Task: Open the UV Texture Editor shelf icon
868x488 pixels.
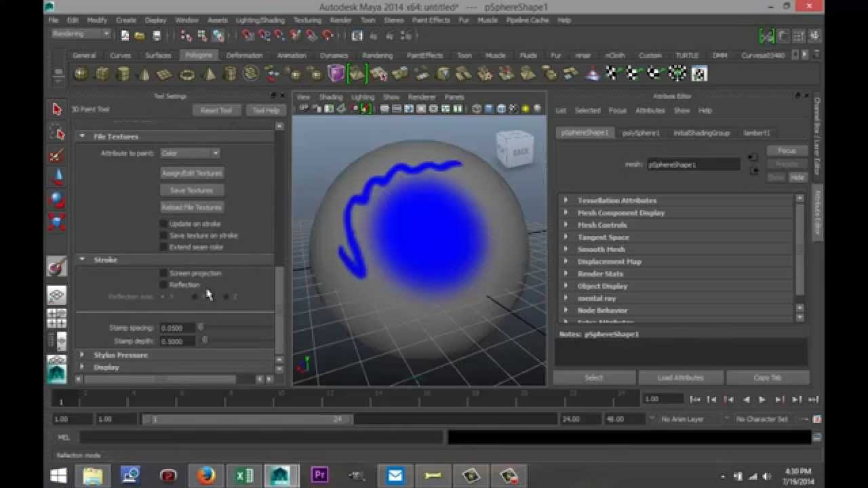Action: click(x=699, y=74)
